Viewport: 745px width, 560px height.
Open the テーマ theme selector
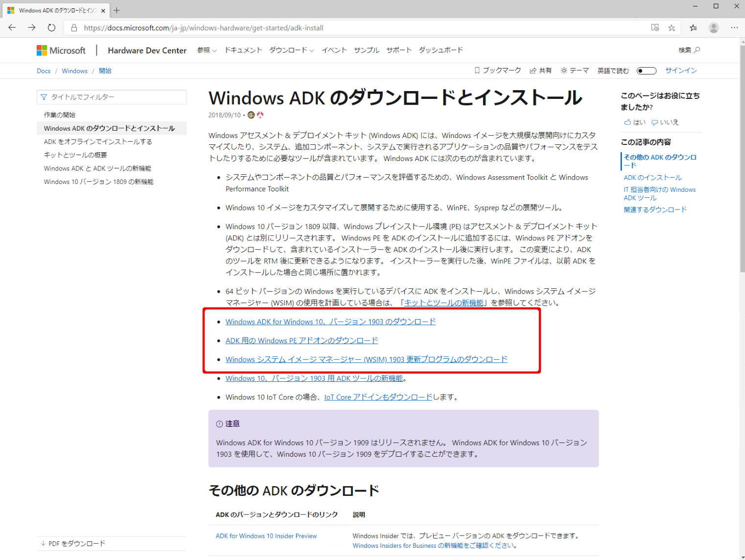575,70
